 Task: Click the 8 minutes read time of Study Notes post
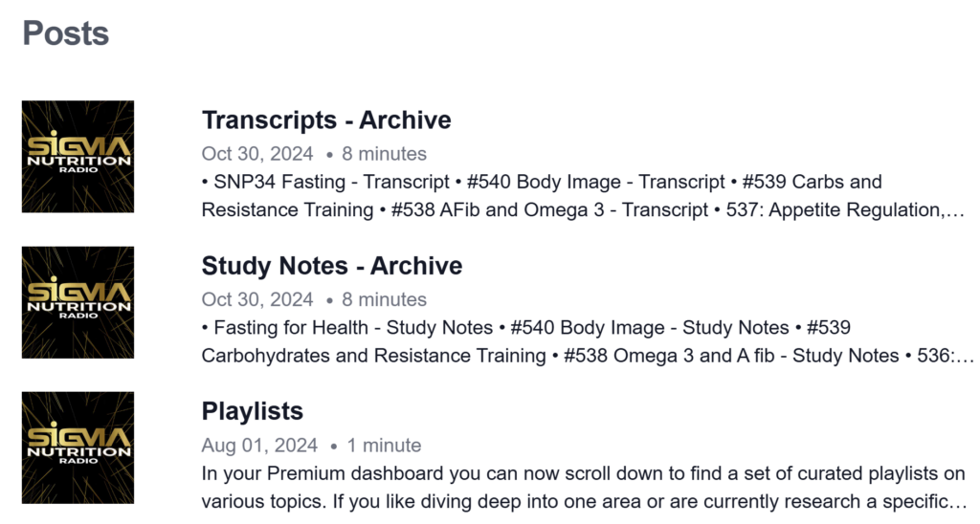384,299
